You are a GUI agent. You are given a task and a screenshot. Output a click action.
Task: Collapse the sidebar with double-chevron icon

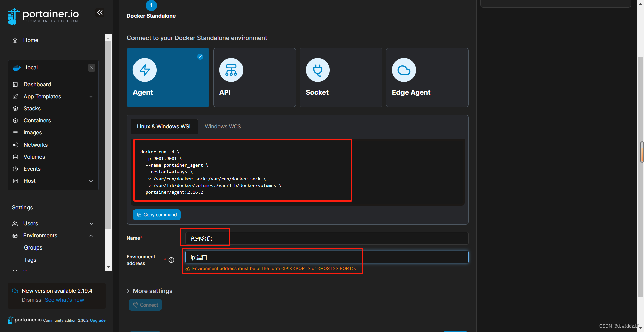(100, 13)
